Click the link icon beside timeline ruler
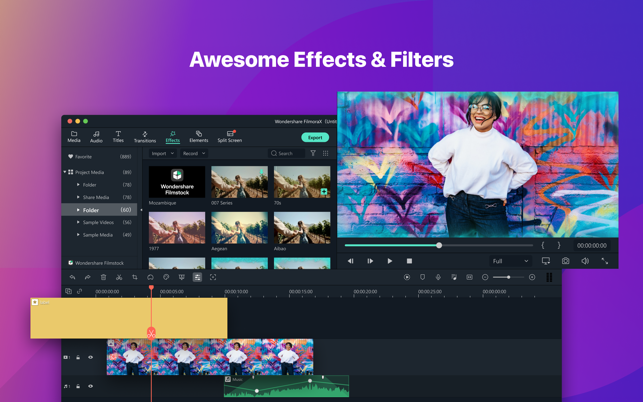This screenshot has height=402, width=643. pyautogui.click(x=80, y=291)
